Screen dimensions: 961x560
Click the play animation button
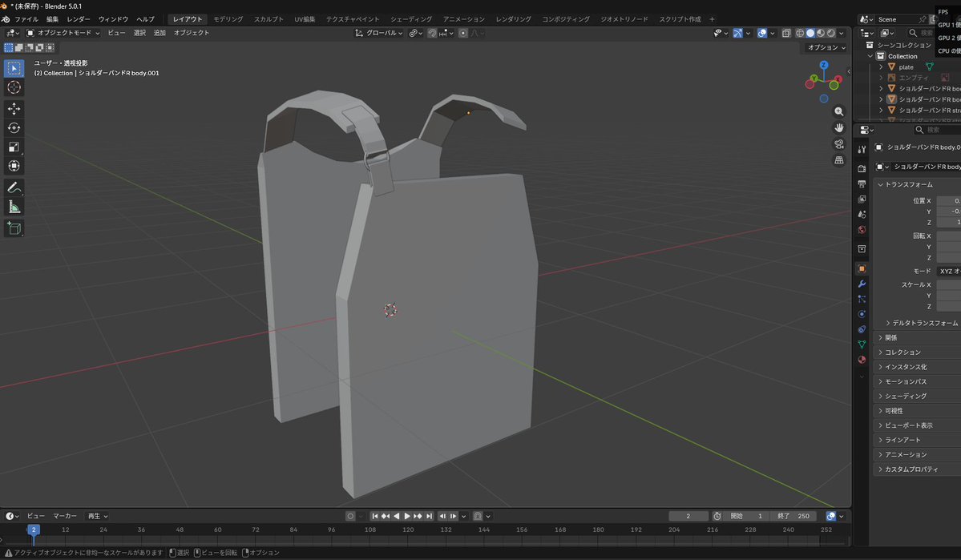point(407,516)
